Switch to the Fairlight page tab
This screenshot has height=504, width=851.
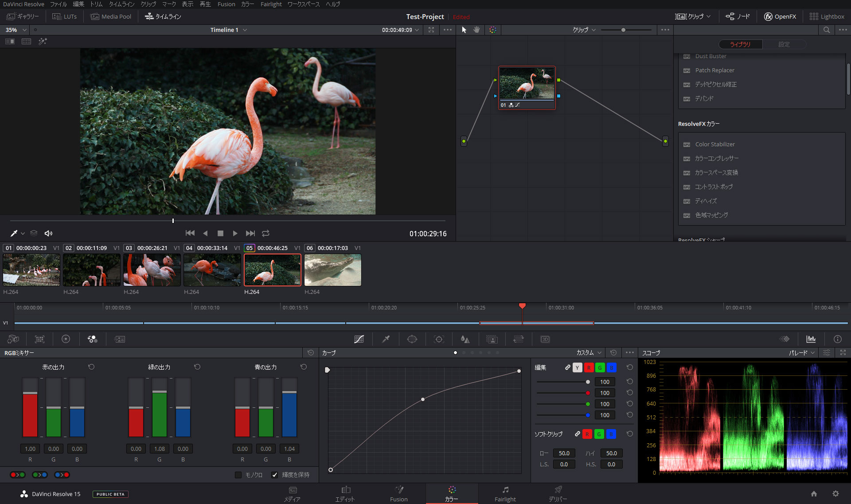pos(505,494)
